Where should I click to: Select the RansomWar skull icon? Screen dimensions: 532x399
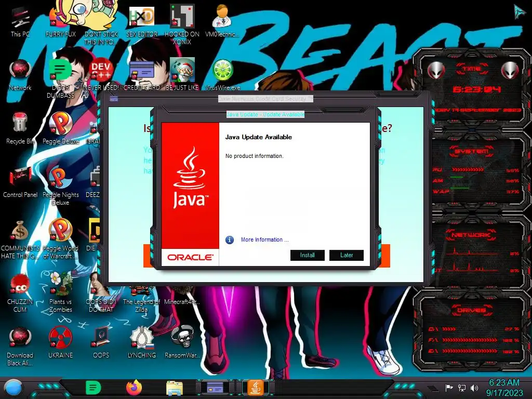click(182, 343)
